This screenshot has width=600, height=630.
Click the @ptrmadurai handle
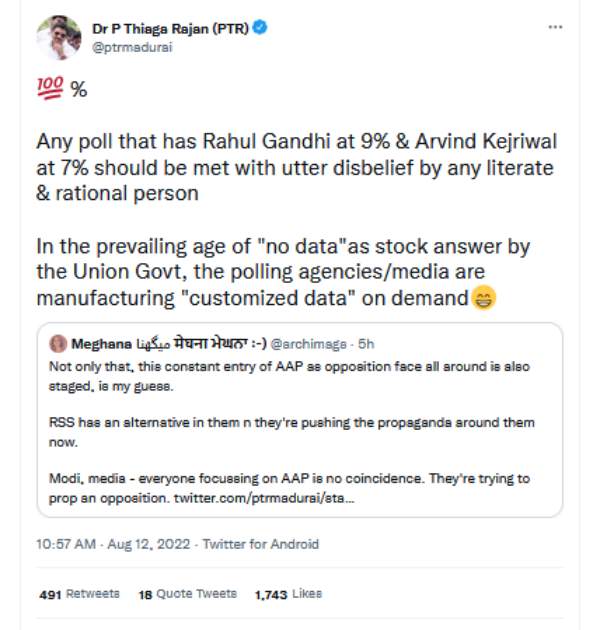click(x=127, y=47)
